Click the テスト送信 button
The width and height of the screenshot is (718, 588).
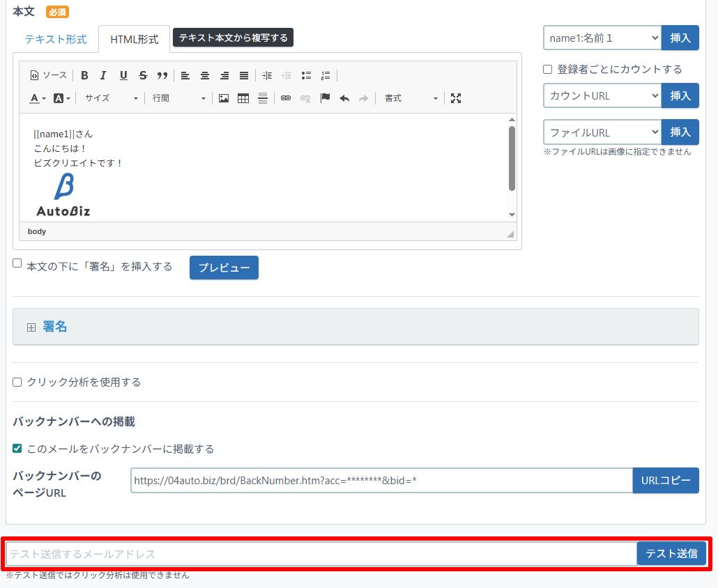671,554
